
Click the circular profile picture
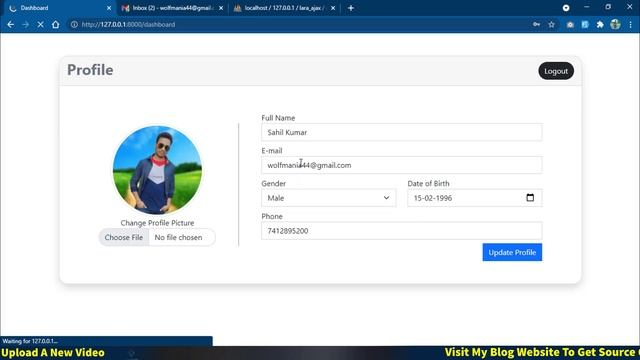point(157,170)
